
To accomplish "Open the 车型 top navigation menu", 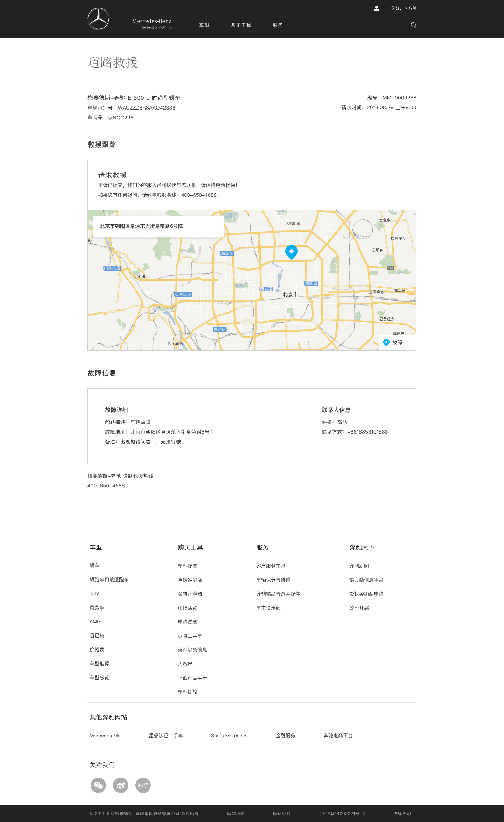I will pos(204,25).
